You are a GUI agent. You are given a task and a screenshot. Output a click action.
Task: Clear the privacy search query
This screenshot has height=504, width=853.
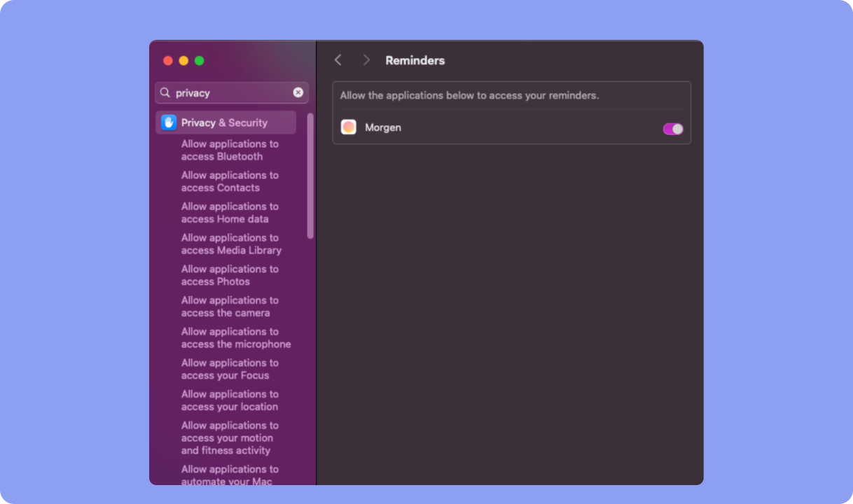point(298,92)
